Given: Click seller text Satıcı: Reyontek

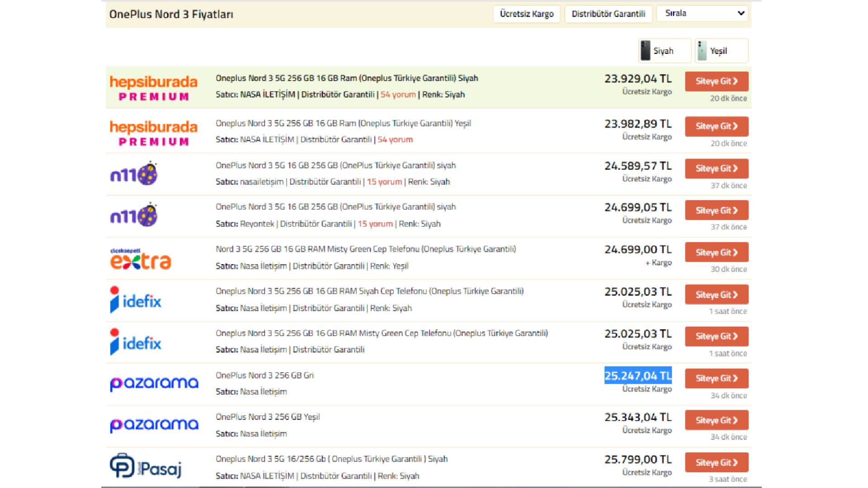Looking at the screenshot, I should tap(245, 224).
